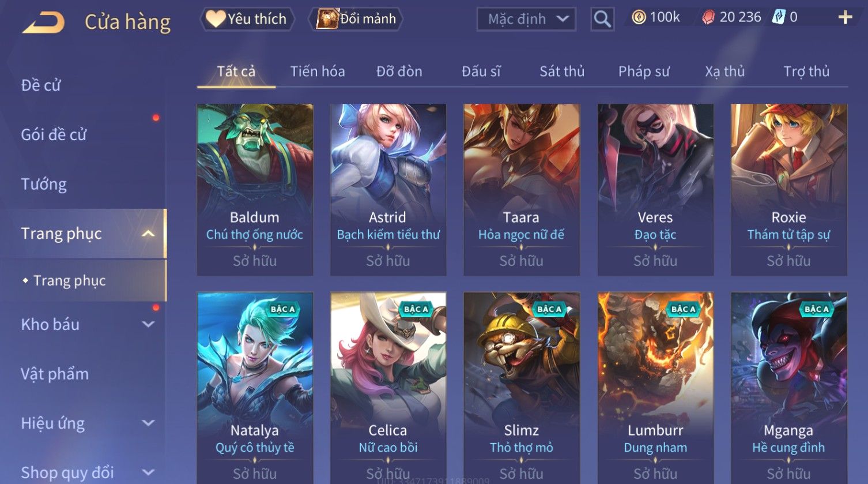Open search with magnifier icon
This screenshot has height=484, width=868.
(x=602, y=19)
